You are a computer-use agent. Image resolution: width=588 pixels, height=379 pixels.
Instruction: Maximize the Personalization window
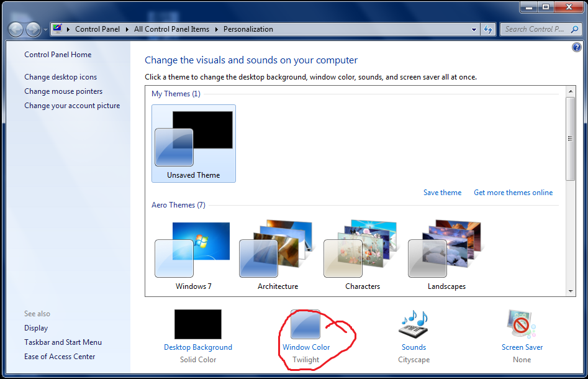click(546, 7)
